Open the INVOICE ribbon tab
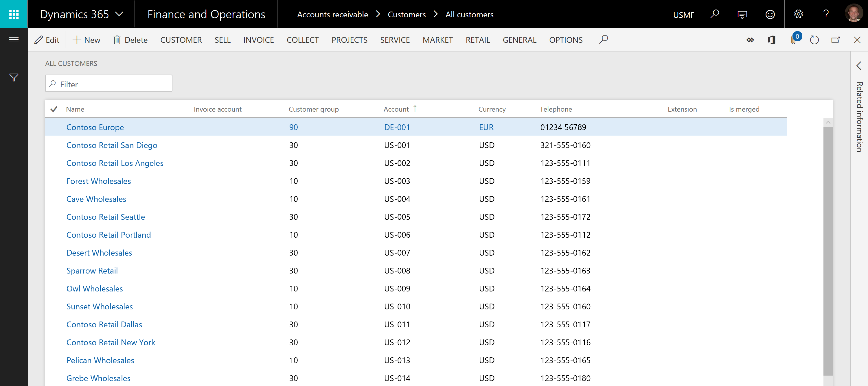Image resolution: width=868 pixels, height=386 pixels. [x=258, y=39]
